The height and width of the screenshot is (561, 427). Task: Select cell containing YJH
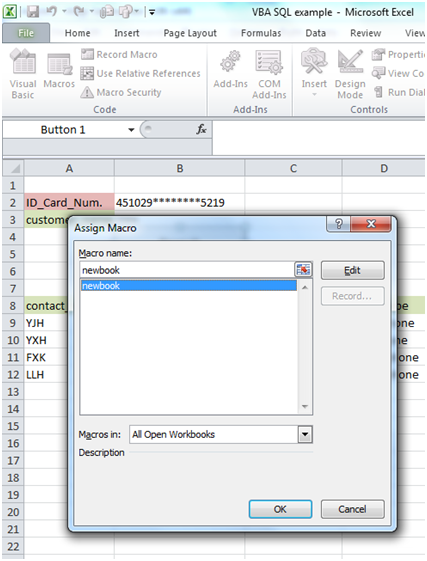coord(46,323)
